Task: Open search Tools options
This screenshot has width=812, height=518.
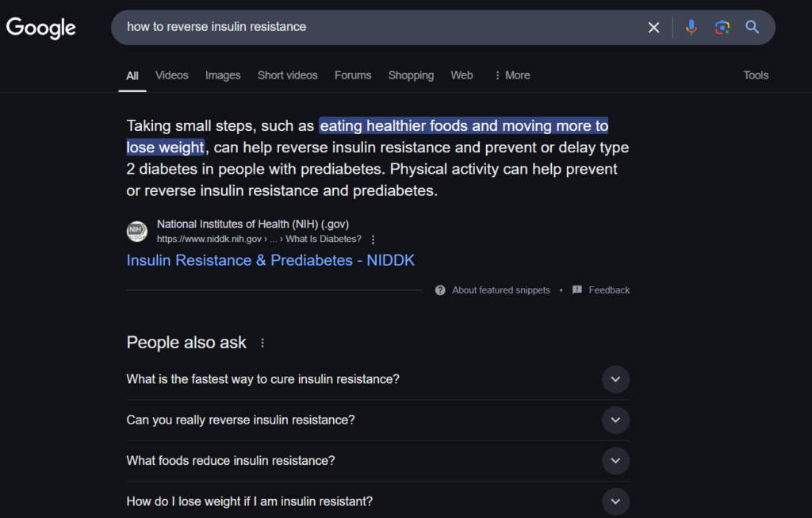Action: [755, 75]
